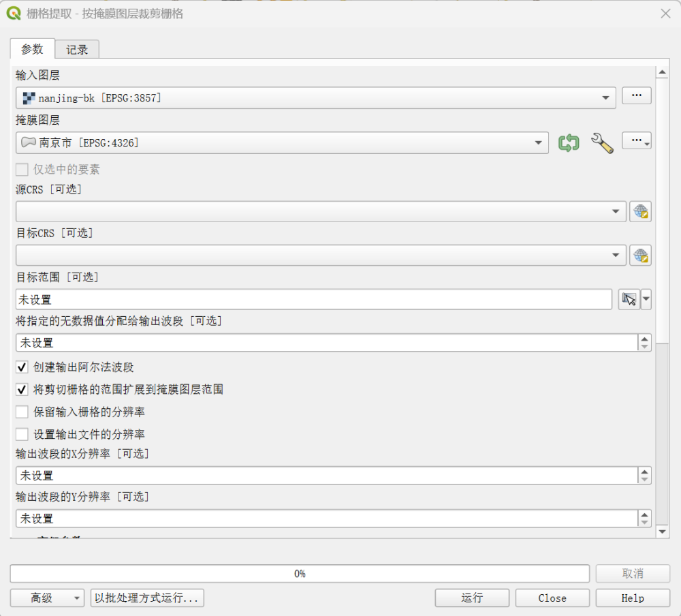Switch to the 记录 tab
Image resolution: width=681 pixels, height=616 pixels.
pyautogui.click(x=77, y=50)
